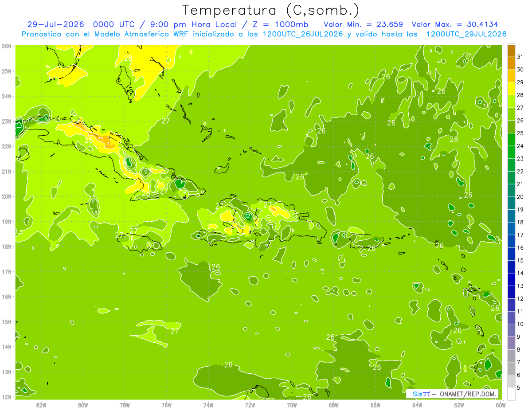Click the Valor Min. = 23.659 value

point(363,24)
